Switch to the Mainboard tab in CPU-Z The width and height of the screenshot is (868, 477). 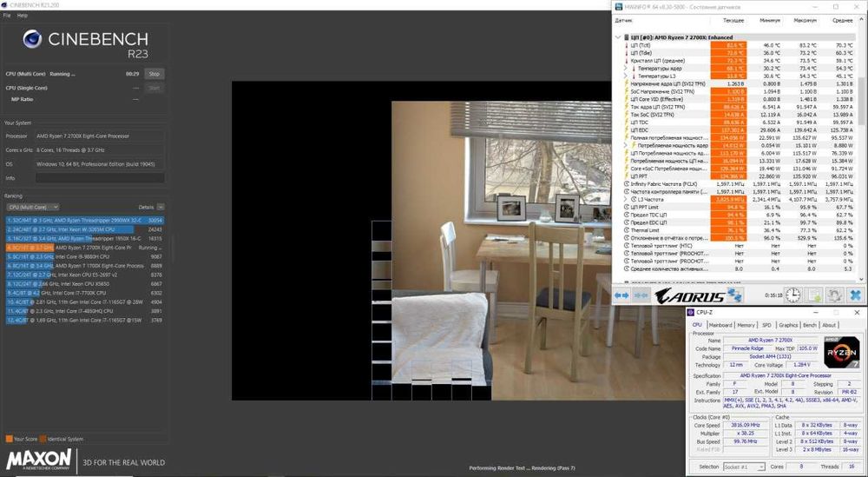pyautogui.click(x=720, y=325)
